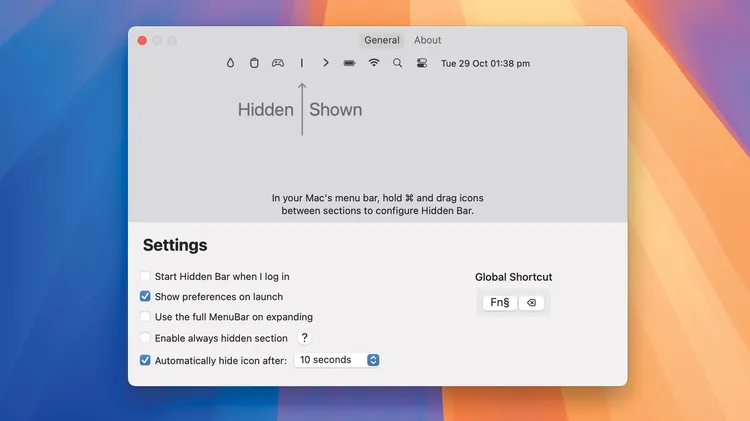Enable Start Hidden Bar when I log in
The height and width of the screenshot is (421, 750).
145,276
